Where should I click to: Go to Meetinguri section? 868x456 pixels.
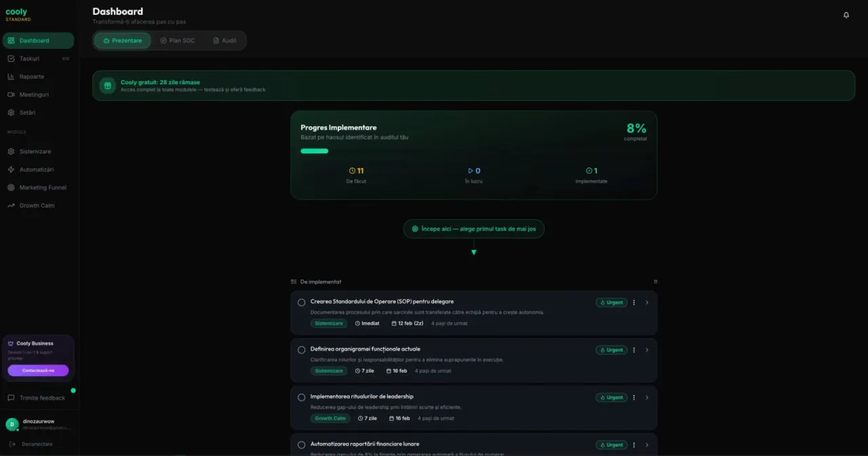(x=33, y=95)
